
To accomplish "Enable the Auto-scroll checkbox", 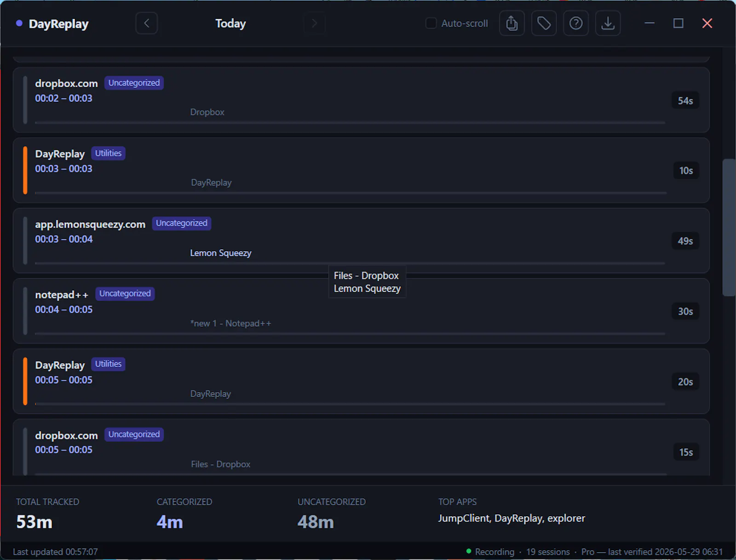I will coord(431,23).
